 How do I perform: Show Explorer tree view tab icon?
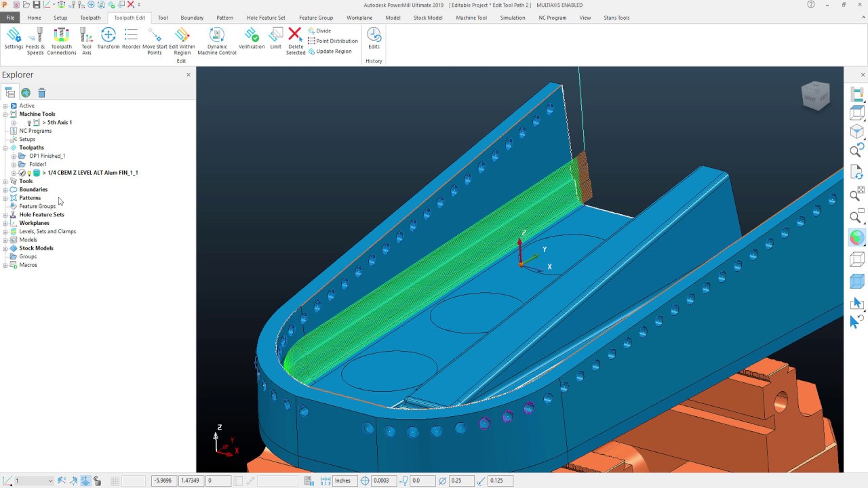click(9, 93)
